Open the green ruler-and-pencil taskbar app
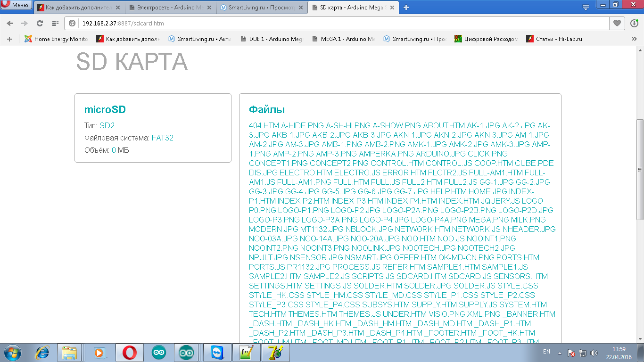Screen dimensions: 644x362 tap(248, 352)
